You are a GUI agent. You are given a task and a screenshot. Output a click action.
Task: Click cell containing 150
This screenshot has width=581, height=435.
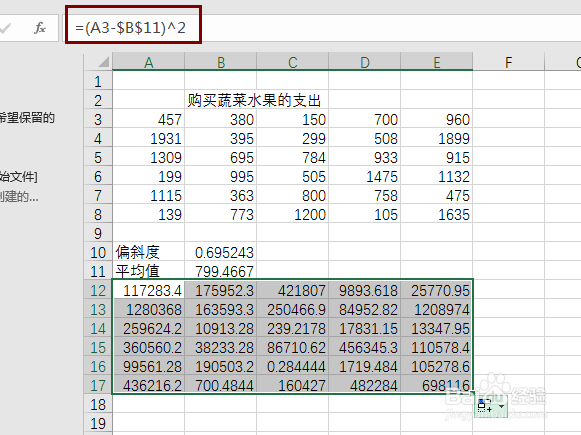pos(292,119)
